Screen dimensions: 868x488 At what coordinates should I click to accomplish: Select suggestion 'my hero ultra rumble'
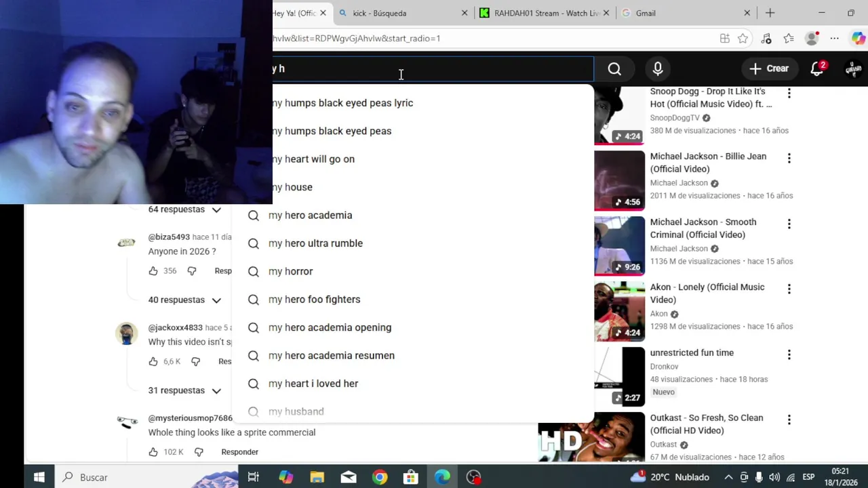[x=412, y=243]
